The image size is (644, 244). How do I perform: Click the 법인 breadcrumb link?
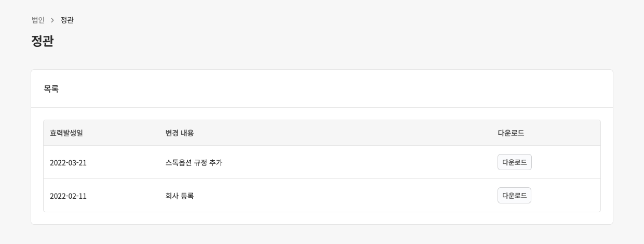point(38,20)
